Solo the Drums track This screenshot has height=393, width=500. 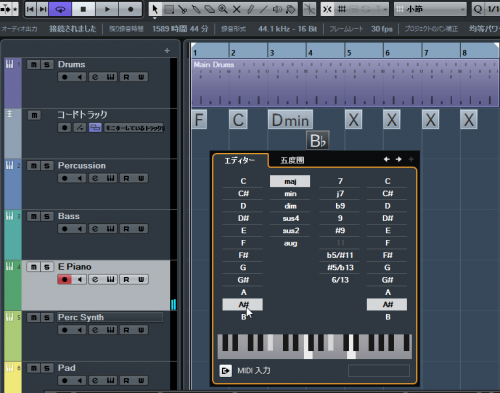click(47, 64)
